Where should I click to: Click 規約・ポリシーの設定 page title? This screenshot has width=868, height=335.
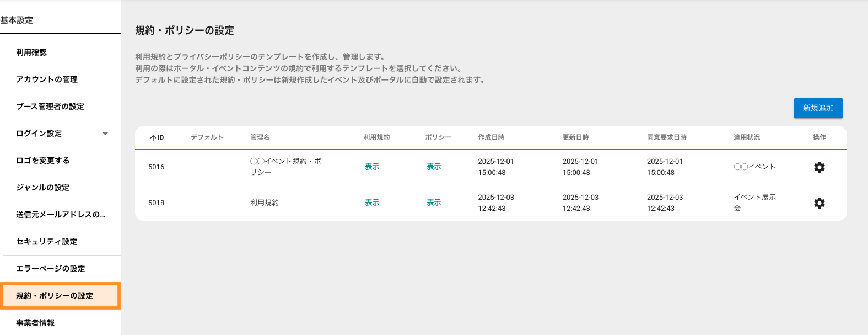point(185,30)
